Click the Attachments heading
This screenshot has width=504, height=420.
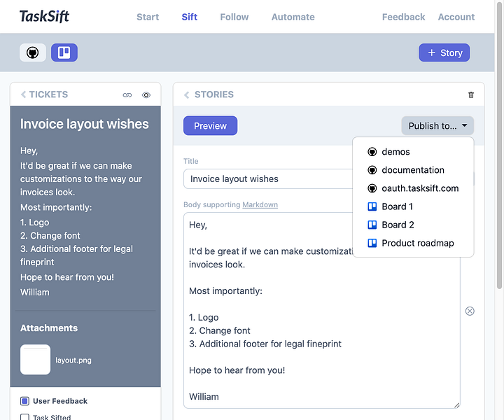49,328
